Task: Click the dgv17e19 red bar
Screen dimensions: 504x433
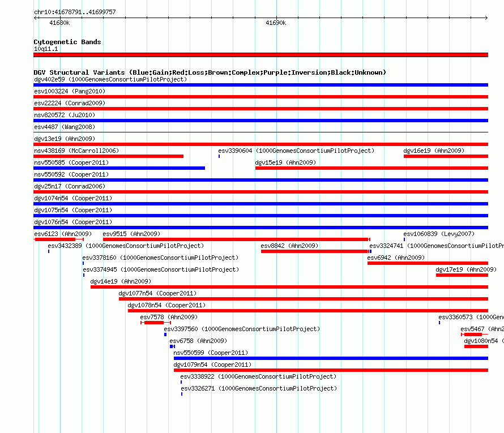Action: [462, 275]
